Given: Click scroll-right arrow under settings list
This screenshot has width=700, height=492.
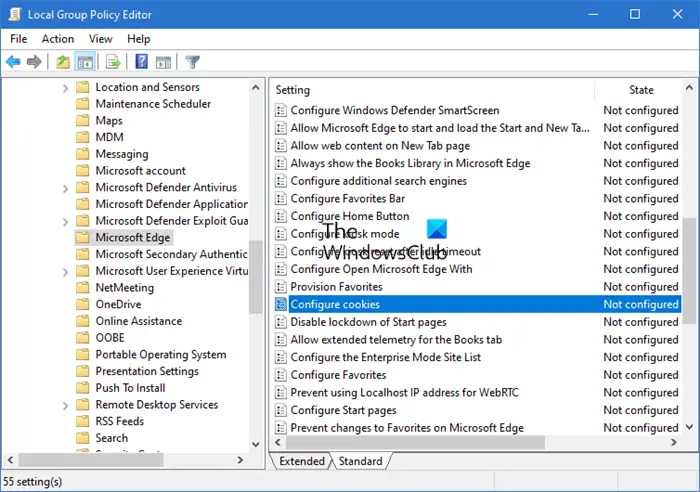Looking at the screenshot, I should (674, 442).
